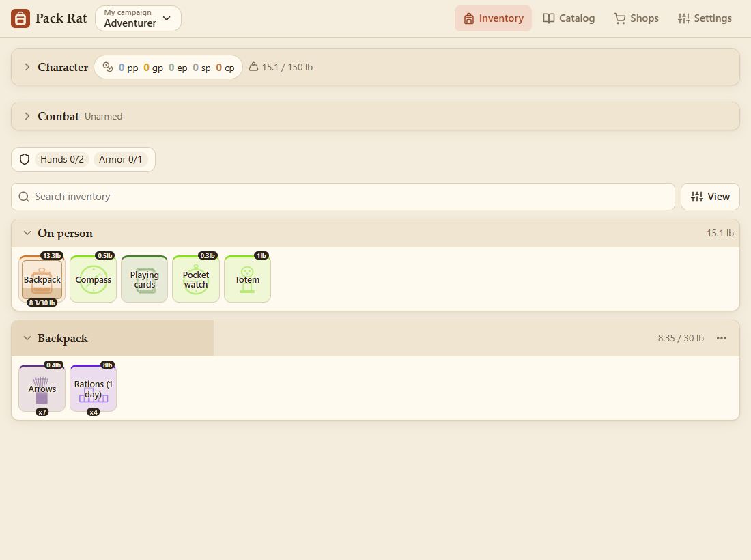Click the Pack Rat backpack logo
Viewport: 751px width, 560px height.
[20, 18]
